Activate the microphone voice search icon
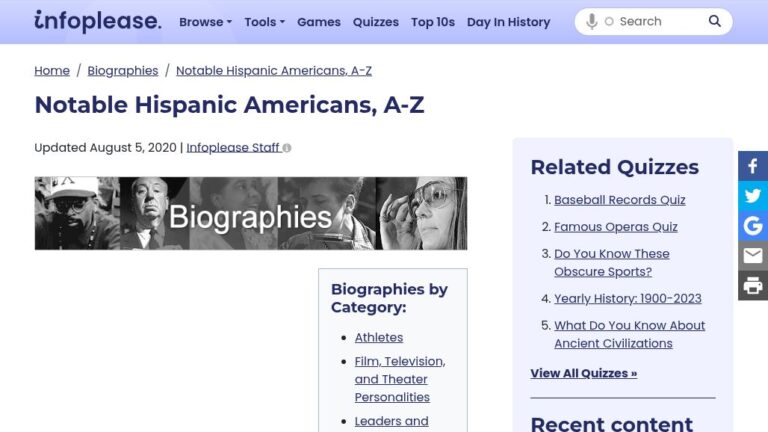This screenshot has height=432, width=768. [x=592, y=22]
